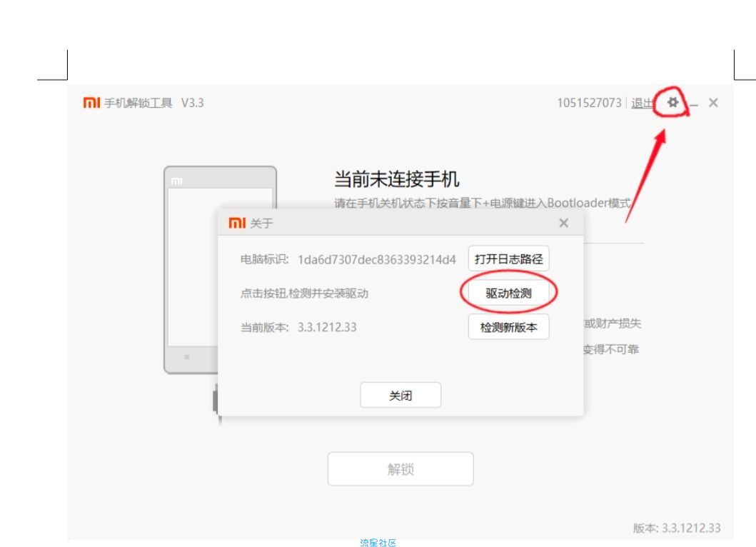Image resolution: width=756 pixels, height=547 pixels.
Task: Click the 电脑标识 label
Action: point(265,259)
